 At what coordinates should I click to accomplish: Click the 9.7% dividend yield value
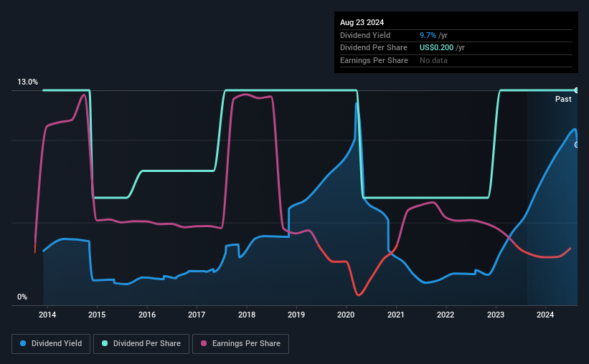coord(428,35)
